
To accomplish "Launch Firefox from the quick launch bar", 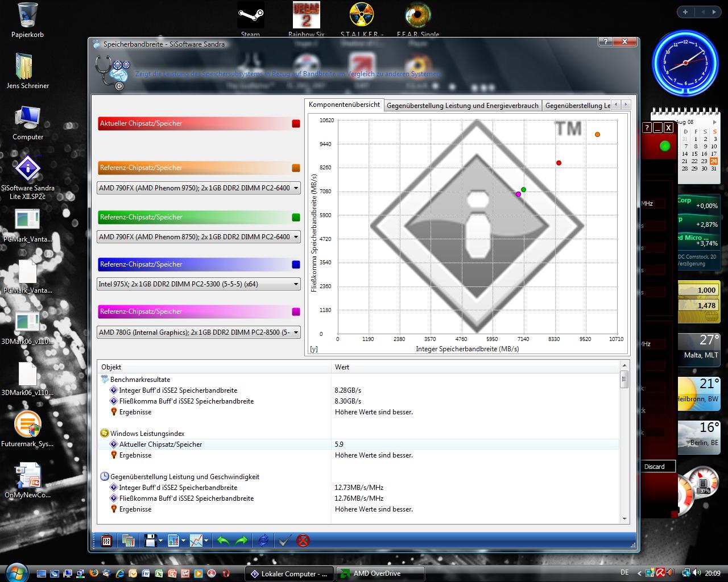I will 94,573.
